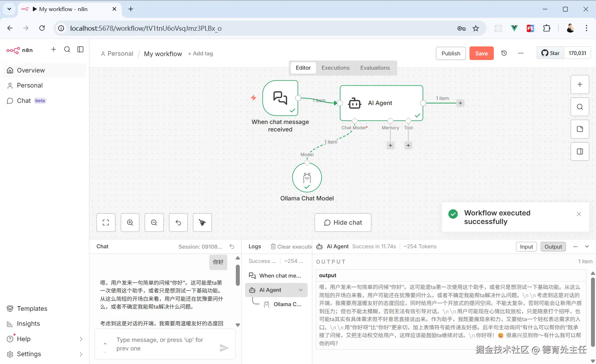Click the plus icon beside the n8n logo

[x=54, y=49]
